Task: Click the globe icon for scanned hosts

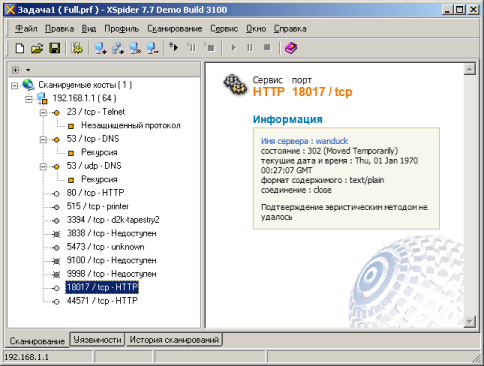Action: [28, 85]
